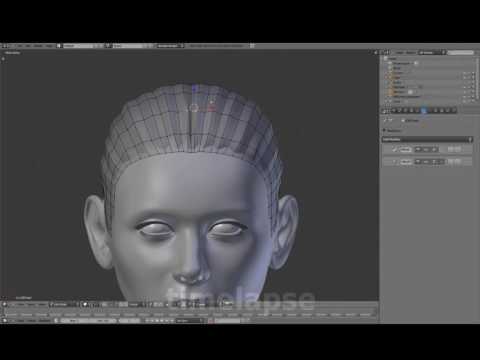Open the object interaction mode dropdown
480x360 pixels.
pos(63,304)
